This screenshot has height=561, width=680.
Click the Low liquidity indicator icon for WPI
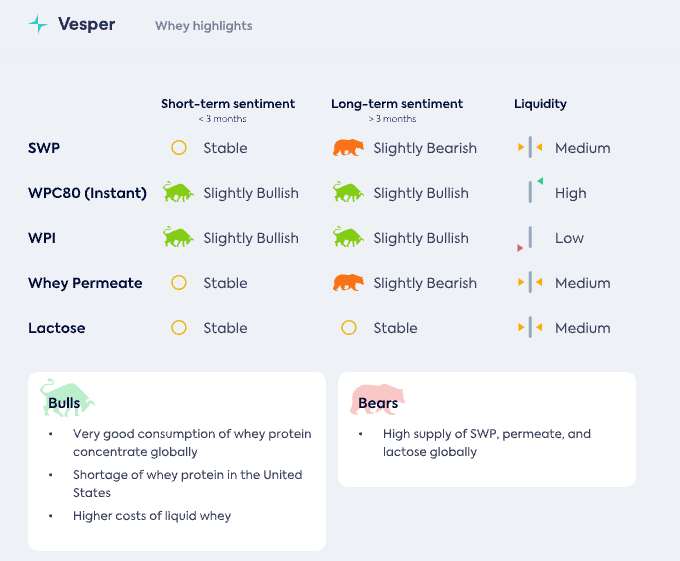click(x=527, y=239)
